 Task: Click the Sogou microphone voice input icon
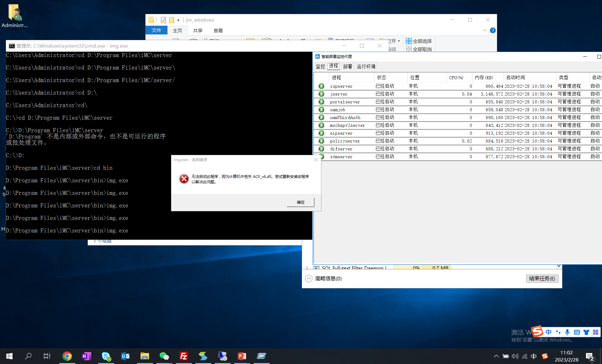pos(567,332)
